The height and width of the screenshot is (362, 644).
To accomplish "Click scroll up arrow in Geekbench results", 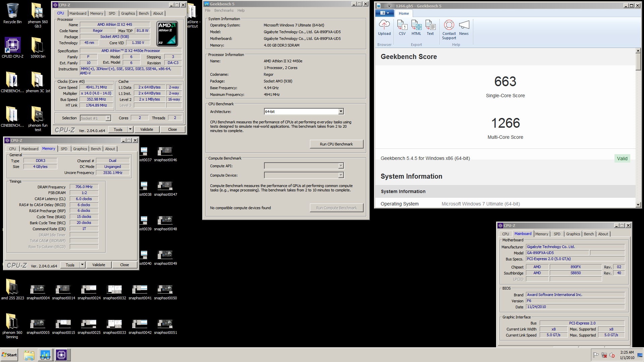I will pyautogui.click(x=638, y=51).
